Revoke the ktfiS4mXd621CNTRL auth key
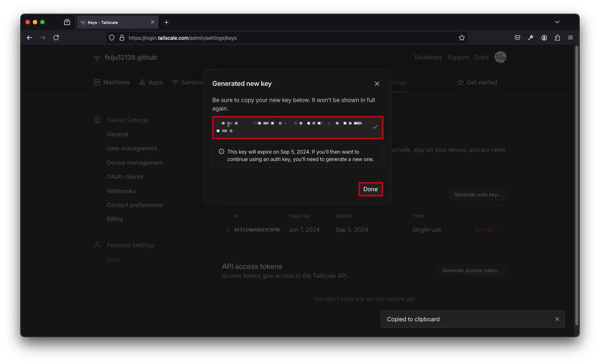 (x=486, y=230)
